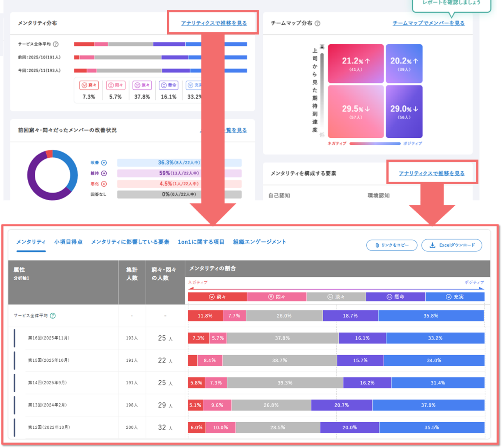Select the 第15回(2025年10月) row label
Image resolution: width=502 pixels, height=448 pixels.
(x=49, y=360)
